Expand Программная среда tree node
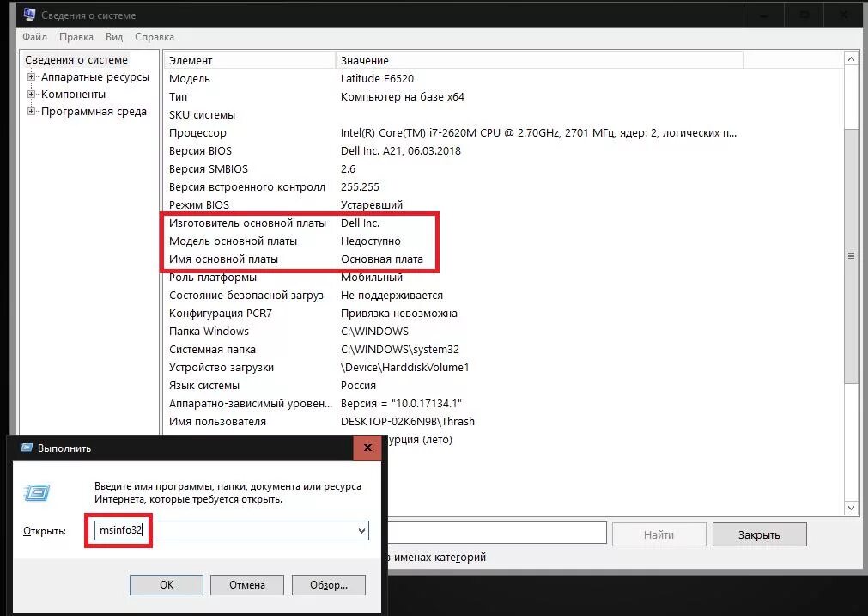868x616 pixels. 32,112
